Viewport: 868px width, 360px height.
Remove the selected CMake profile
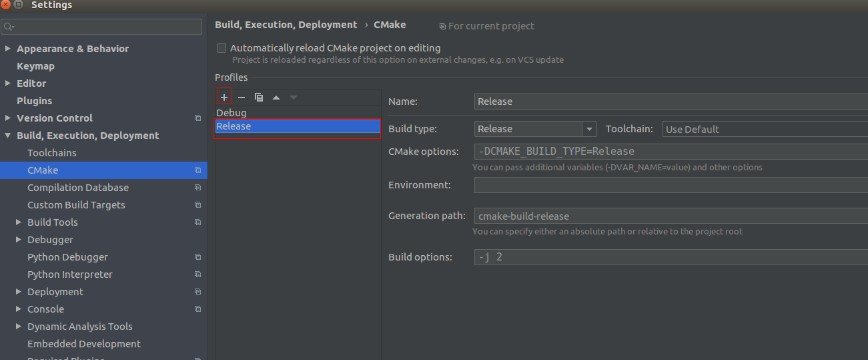pyautogui.click(x=242, y=98)
